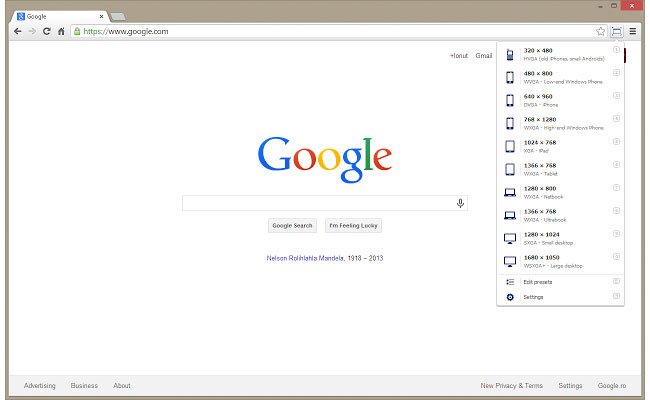Click the Google favicon on the tab
Viewport: 650px width, 400px height.
click(21, 17)
